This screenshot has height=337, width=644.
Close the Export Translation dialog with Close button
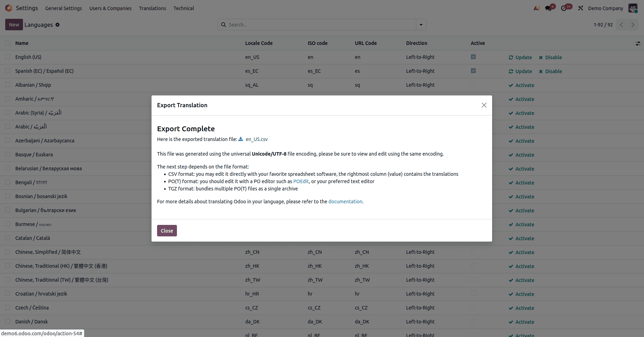167,230
